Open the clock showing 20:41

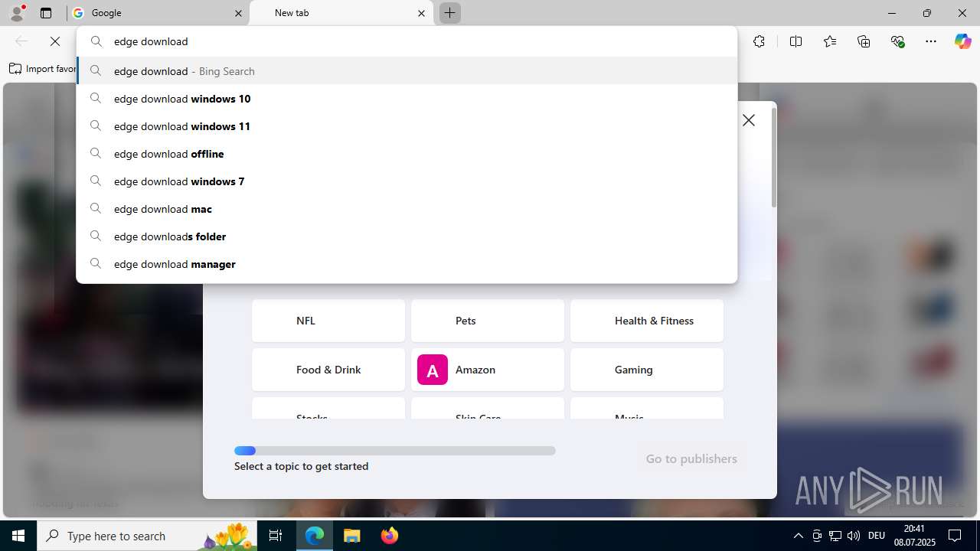[x=914, y=536]
